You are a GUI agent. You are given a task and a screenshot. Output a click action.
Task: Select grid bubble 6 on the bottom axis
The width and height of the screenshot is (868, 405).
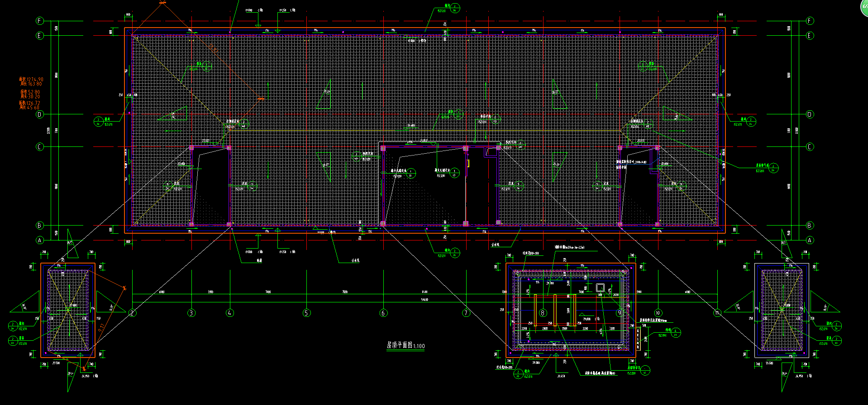coord(384,313)
